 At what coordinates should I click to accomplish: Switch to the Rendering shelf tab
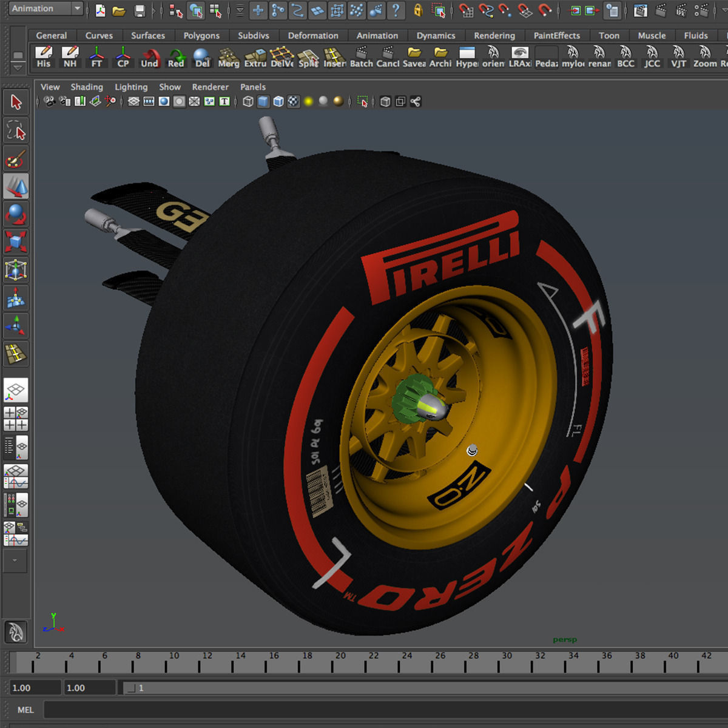(x=494, y=36)
